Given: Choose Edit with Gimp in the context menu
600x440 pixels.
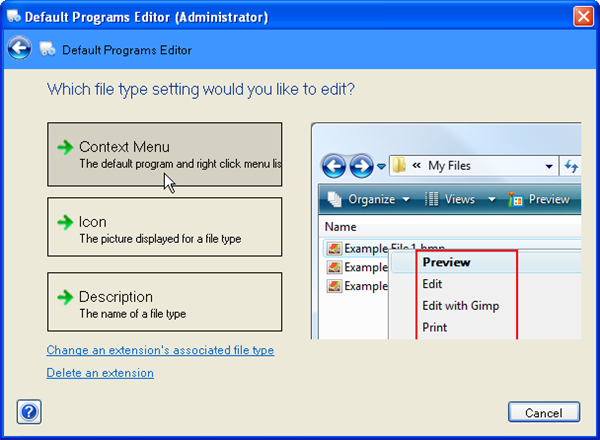Looking at the screenshot, I should click(x=460, y=306).
